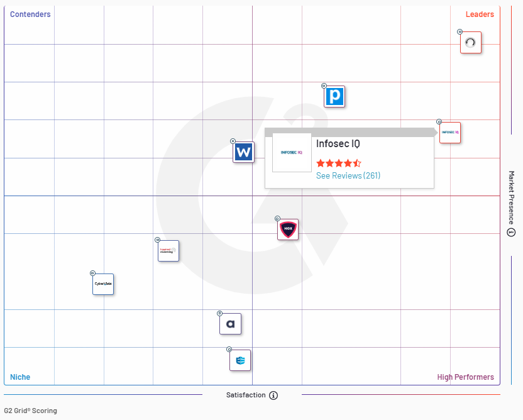Open the G2 Grid Scoring text
The height and width of the screenshot is (420, 523).
(x=30, y=411)
